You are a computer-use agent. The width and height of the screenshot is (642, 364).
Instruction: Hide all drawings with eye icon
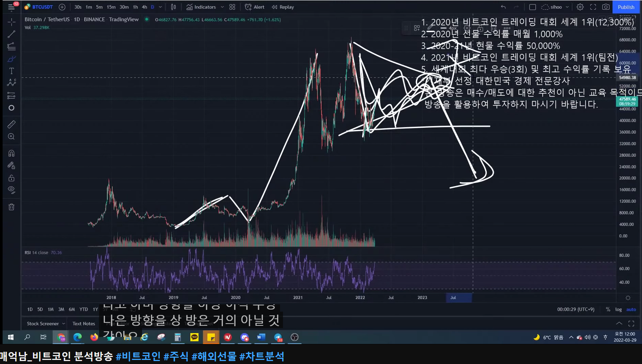tap(11, 190)
